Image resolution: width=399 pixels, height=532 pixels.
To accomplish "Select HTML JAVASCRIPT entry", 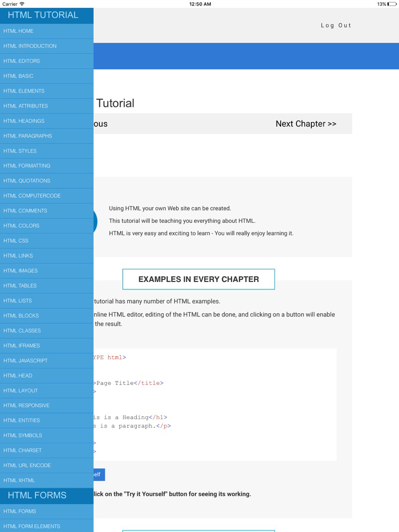I will click(46, 360).
